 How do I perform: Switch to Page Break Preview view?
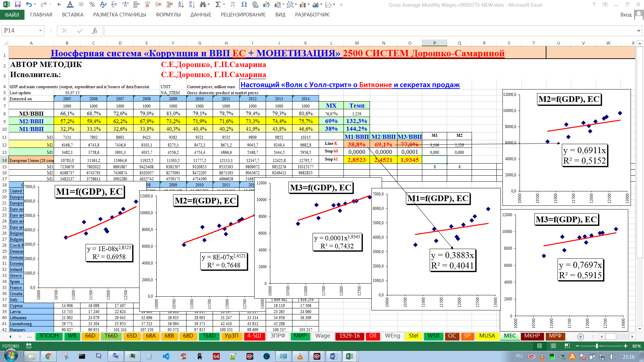click(x=567, y=346)
